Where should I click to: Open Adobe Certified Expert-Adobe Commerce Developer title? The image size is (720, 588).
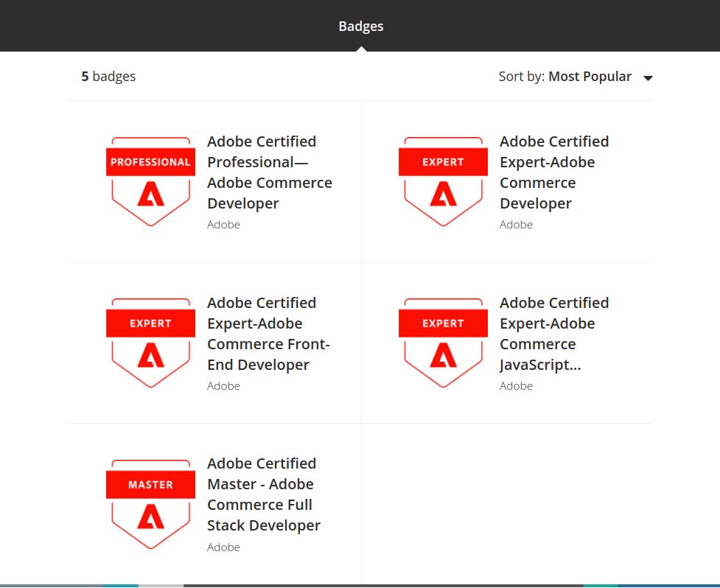(x=554, y=172)
